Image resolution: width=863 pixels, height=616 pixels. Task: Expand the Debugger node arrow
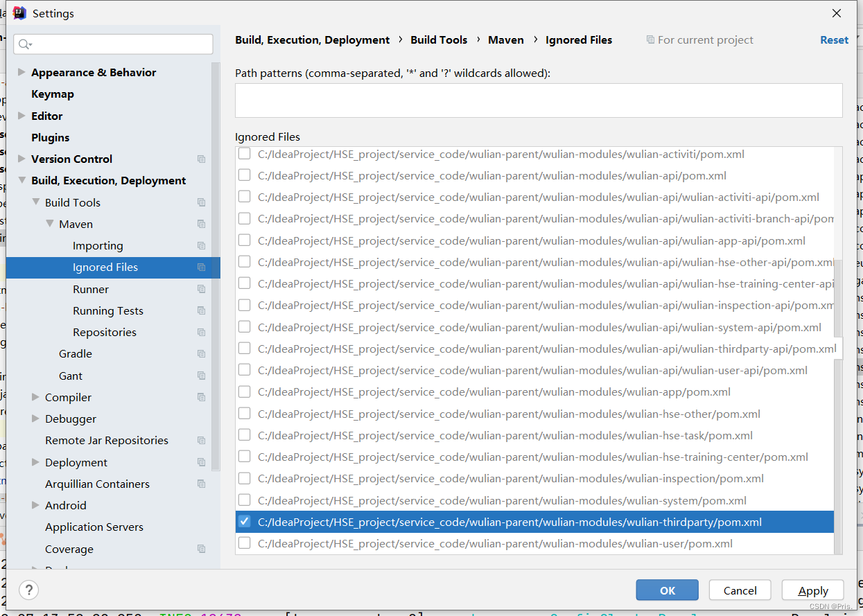[35, 419]
